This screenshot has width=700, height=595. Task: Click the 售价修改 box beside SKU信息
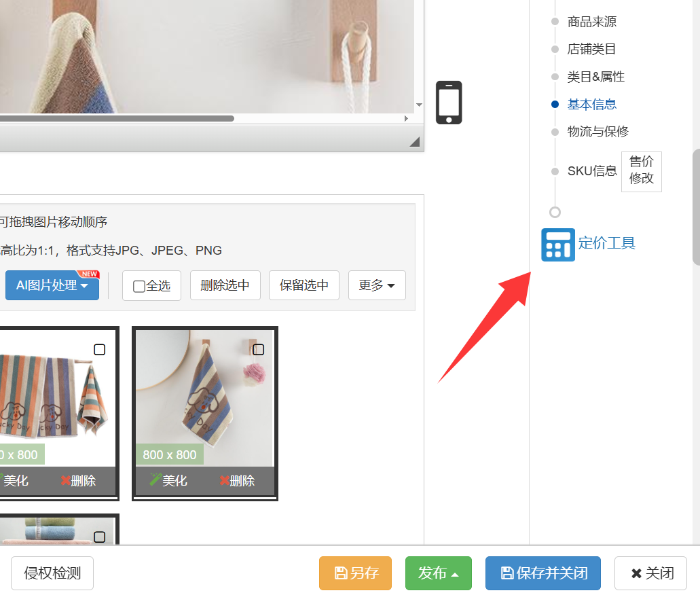point(641,170)
